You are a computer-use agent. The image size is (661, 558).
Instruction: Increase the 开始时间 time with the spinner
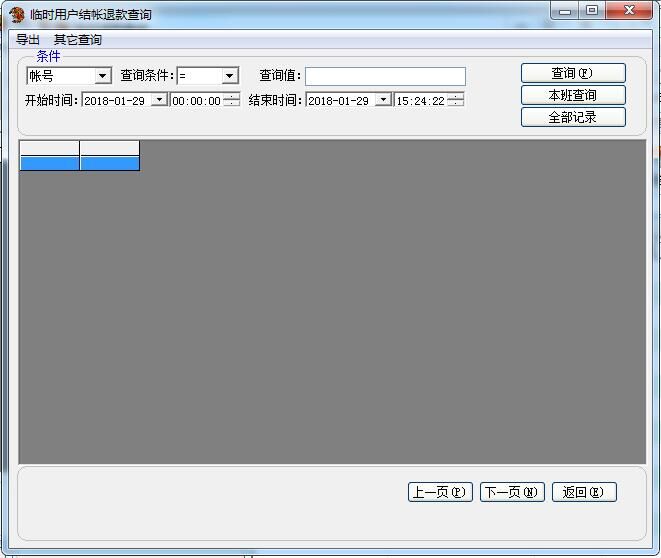[231, 97]
